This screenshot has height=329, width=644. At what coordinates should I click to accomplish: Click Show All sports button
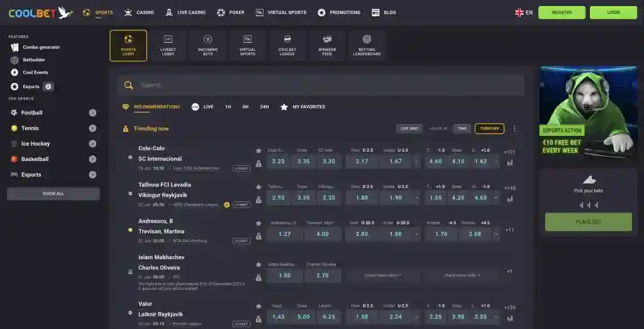click(x=53, y=194)
